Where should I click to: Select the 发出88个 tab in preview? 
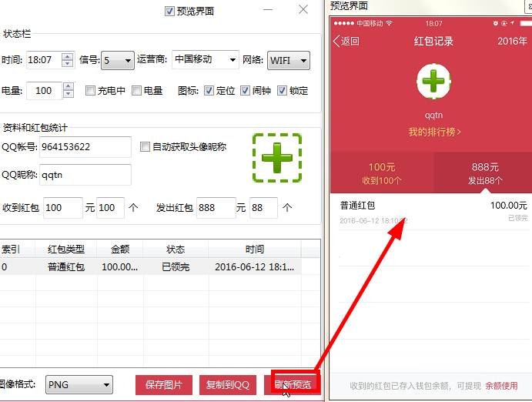click(x=485, y=173)
